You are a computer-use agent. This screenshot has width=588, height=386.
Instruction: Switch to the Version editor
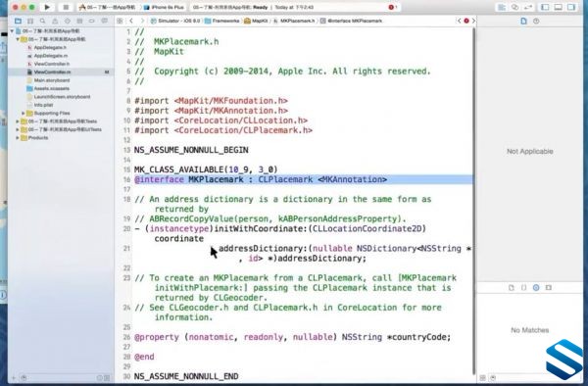pos(528,7)
